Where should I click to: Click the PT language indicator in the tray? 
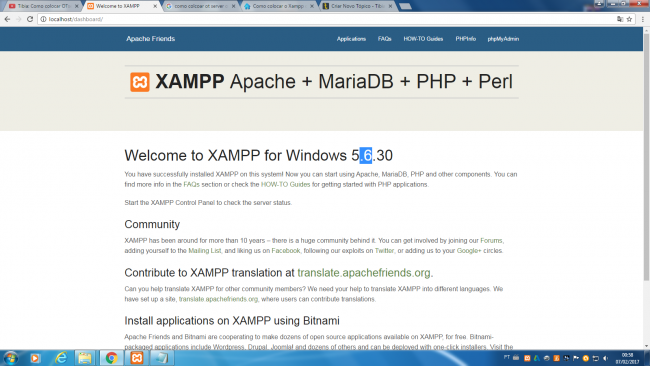click(507, 357)
